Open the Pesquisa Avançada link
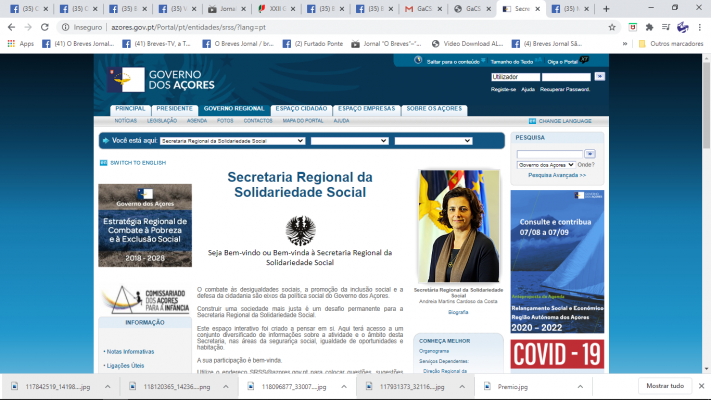 point(557,175)
